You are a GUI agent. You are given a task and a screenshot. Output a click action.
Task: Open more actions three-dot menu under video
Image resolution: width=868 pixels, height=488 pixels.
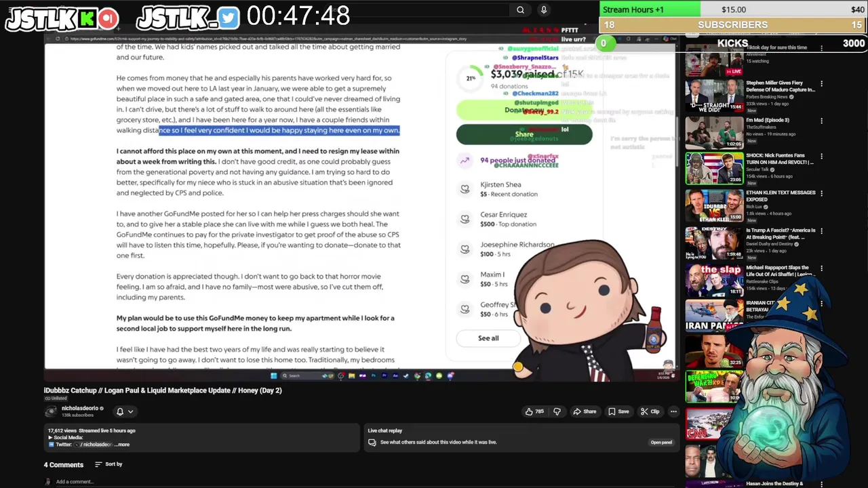pos(673,411)
